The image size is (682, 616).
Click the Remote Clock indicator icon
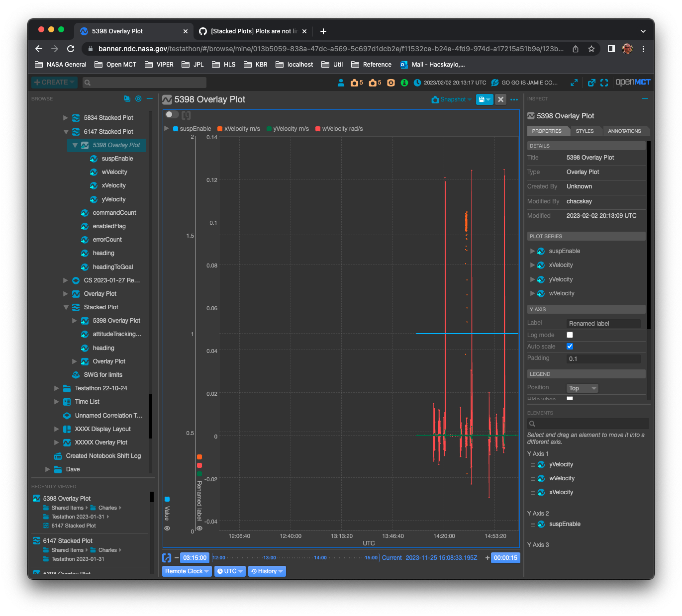tap(167, 558)
